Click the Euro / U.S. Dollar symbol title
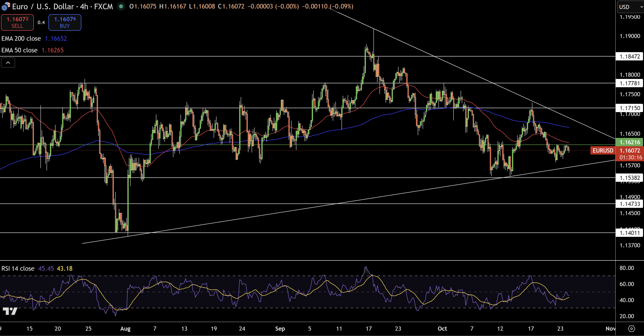Screen dimensions: 644x336 coord(44,6)
